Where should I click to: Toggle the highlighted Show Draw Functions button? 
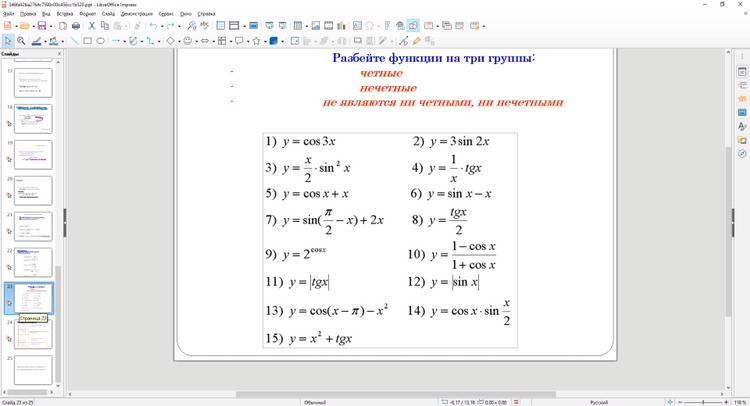click(x=413, y=25)
